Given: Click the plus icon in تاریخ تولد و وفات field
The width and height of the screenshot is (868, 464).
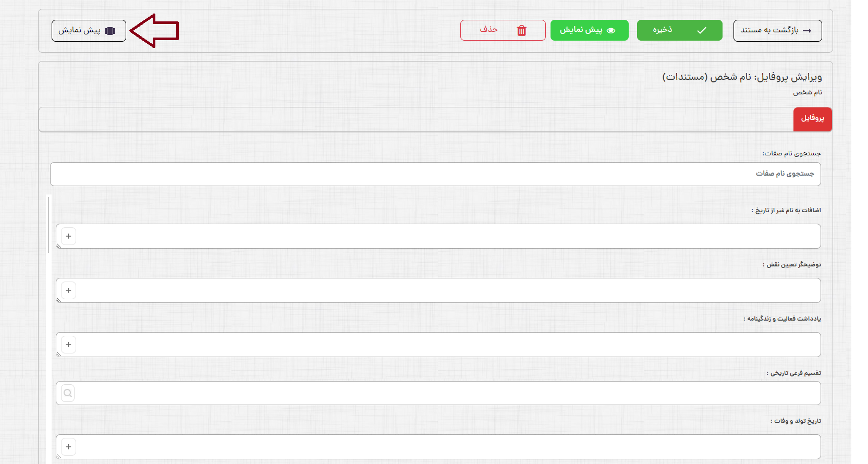Looking at the screenshot, I should [x=68, y=447].
